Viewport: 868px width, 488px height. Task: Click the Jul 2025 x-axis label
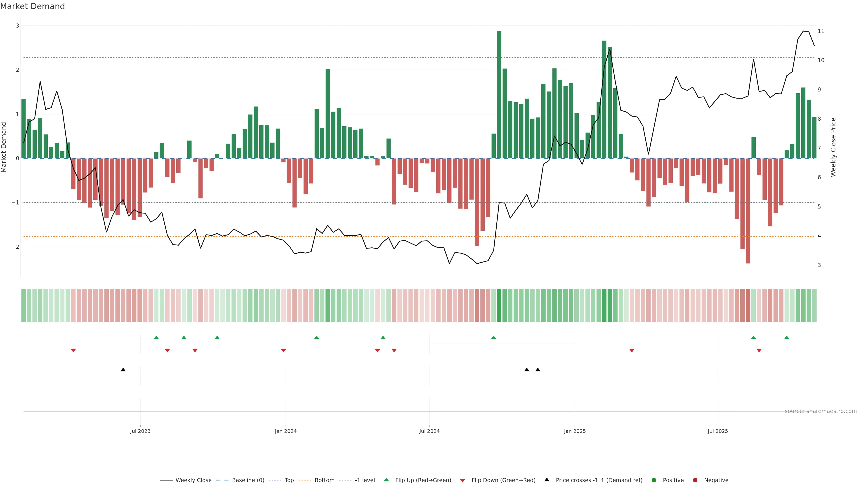point(718,431)
